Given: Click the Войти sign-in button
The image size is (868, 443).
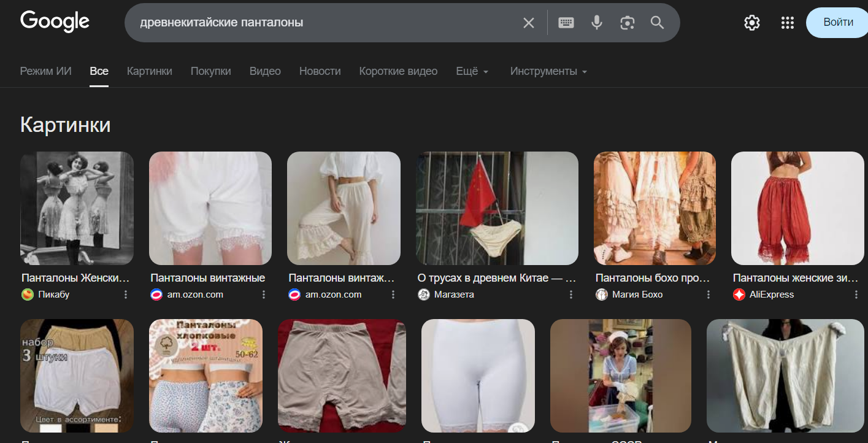Looking at the screenshot, I should tap(838, 23).
